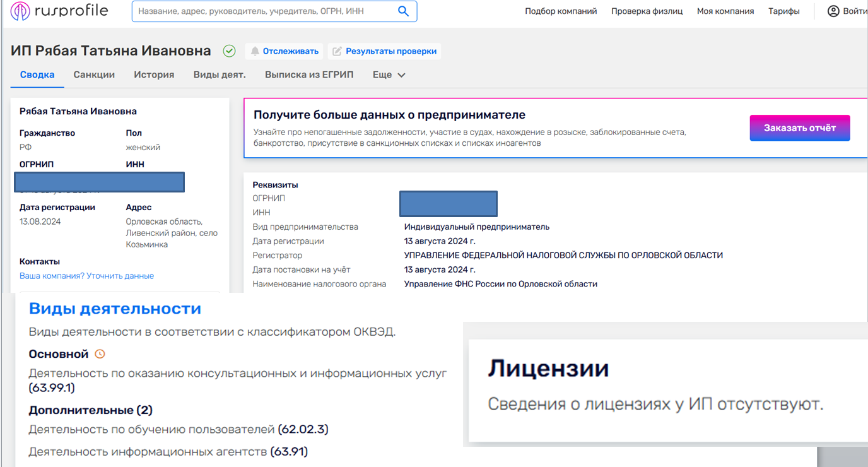Click the green verified checkmark icon
The height and width of the screenshot is (467, 868).
coord(229,51)
